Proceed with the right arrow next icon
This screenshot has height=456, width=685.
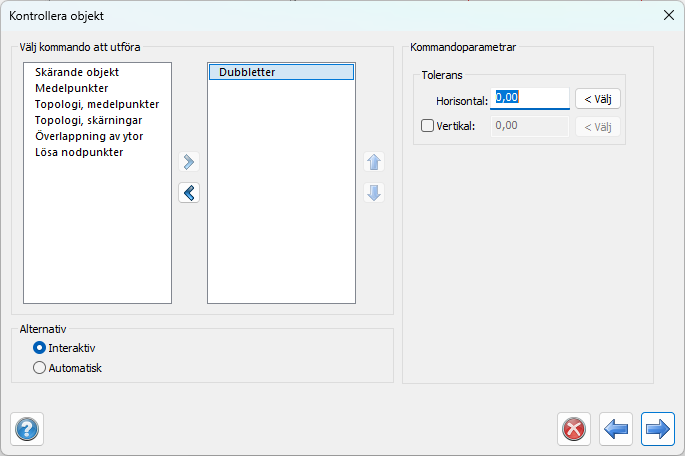pos(657,429)
